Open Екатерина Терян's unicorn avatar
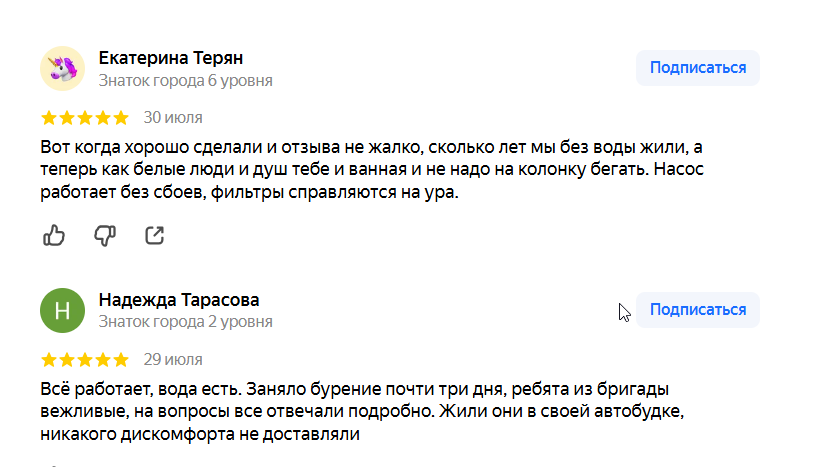827x467 pixels. point(62,69)
